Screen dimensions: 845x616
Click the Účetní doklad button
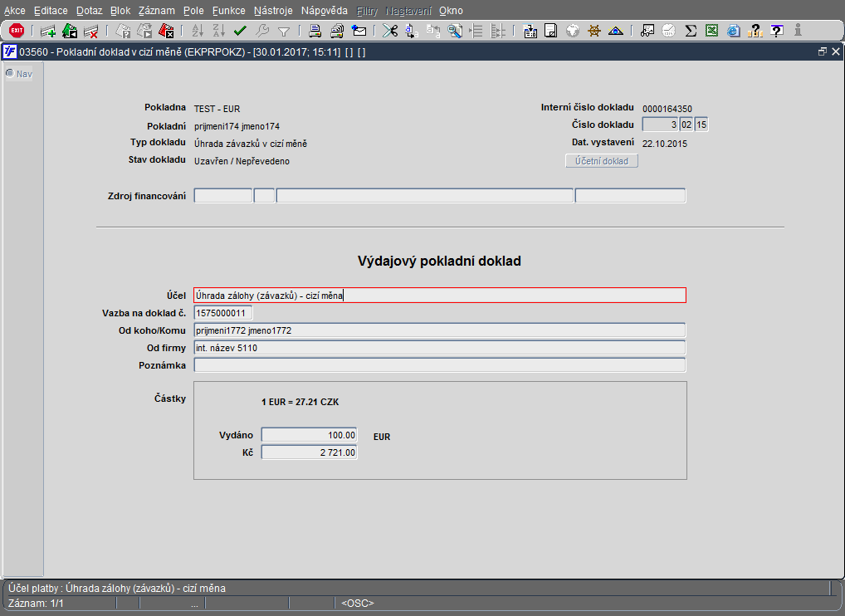click(x=602, y=161)
